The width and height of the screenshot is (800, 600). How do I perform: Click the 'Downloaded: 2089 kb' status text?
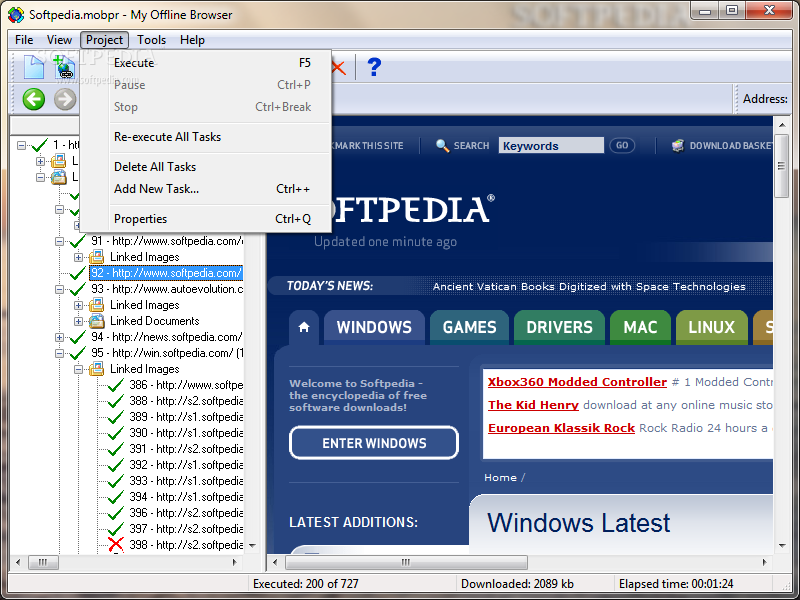click(x=517, y=584)
